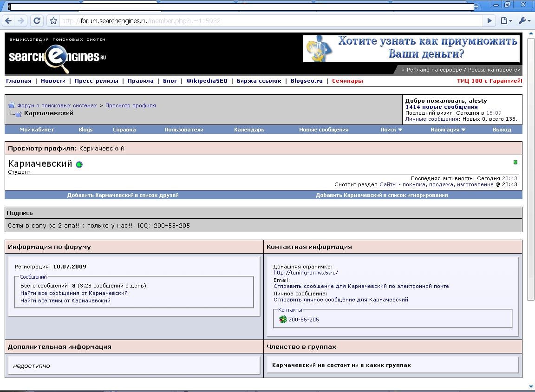
Task: Add Кармачевский to friends list
Action: (x=123, y=195)
